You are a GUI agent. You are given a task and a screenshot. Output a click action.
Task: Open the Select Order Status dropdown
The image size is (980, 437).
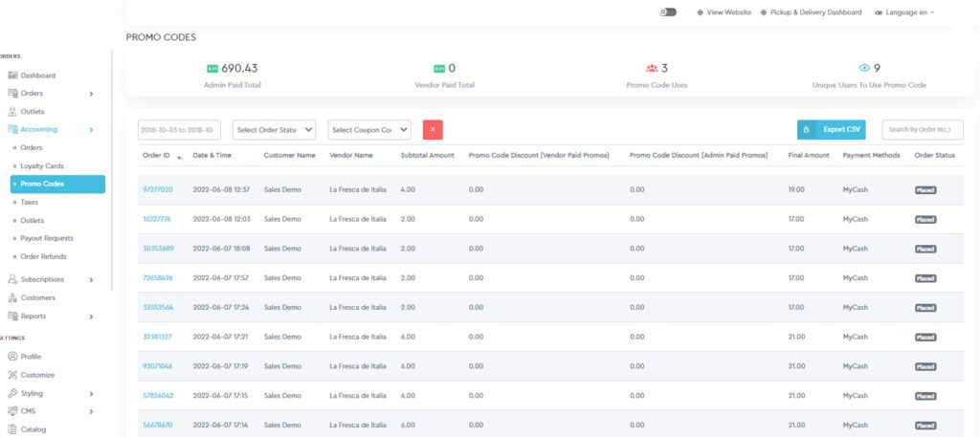pos(276,130)
